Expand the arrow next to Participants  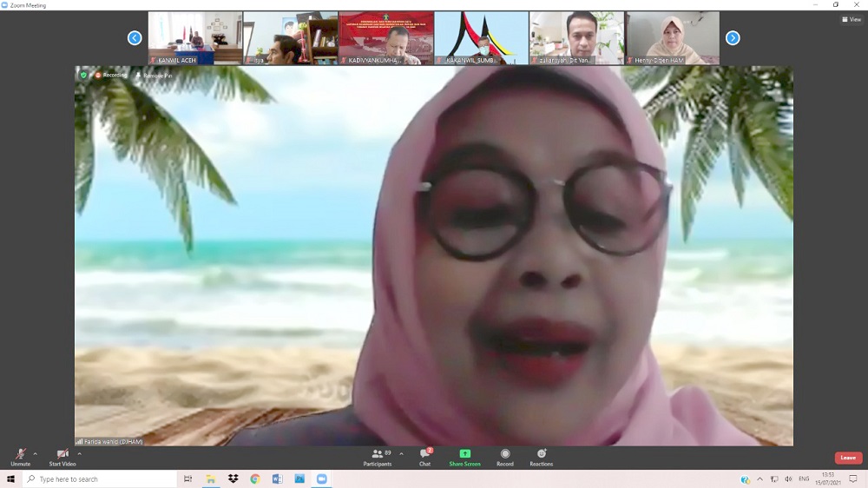pos(401,453)
